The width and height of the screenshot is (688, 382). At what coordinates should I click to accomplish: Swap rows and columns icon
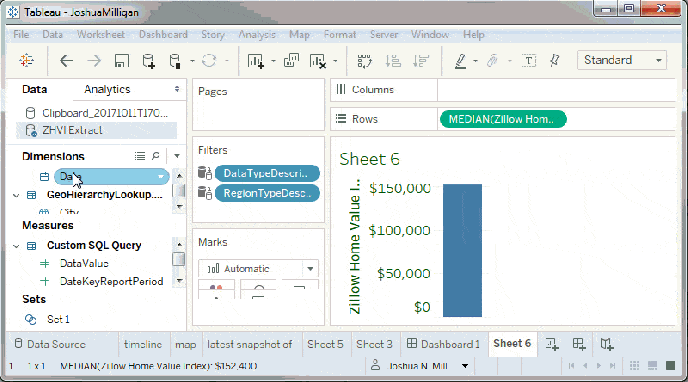pos(364,61)
